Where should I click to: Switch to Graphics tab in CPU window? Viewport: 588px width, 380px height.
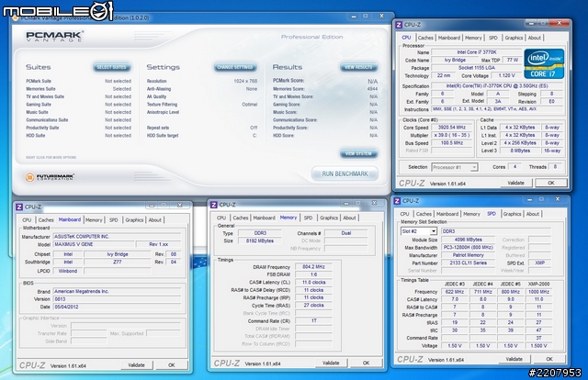tap(514, 38)
